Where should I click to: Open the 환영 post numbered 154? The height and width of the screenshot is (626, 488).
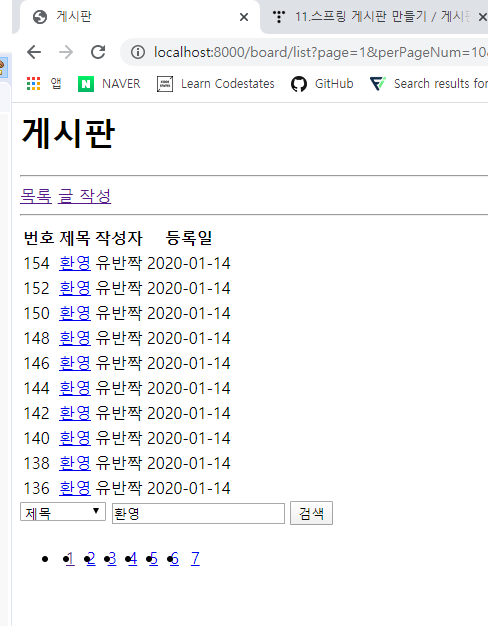pos(75,263)
